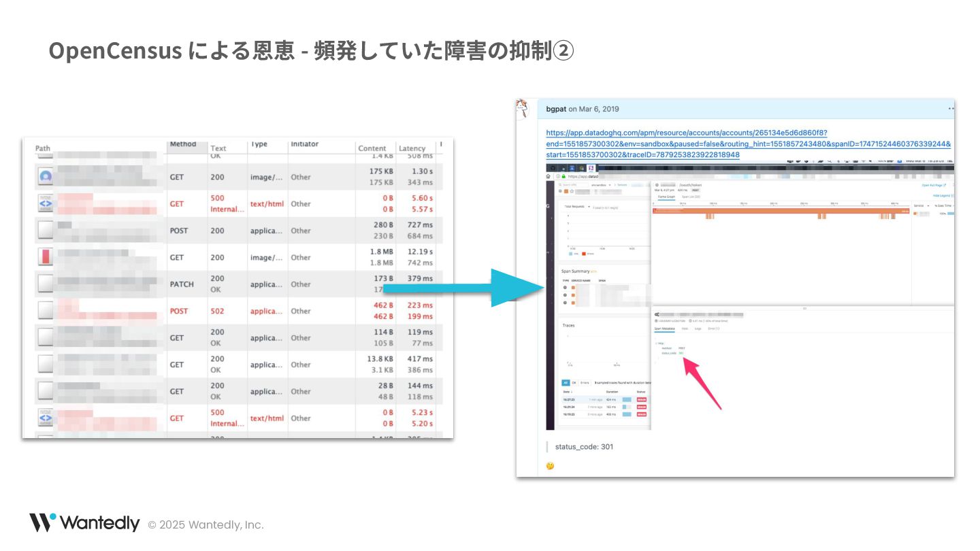Click the document icon in the 502 POST row

click(46, 311)
